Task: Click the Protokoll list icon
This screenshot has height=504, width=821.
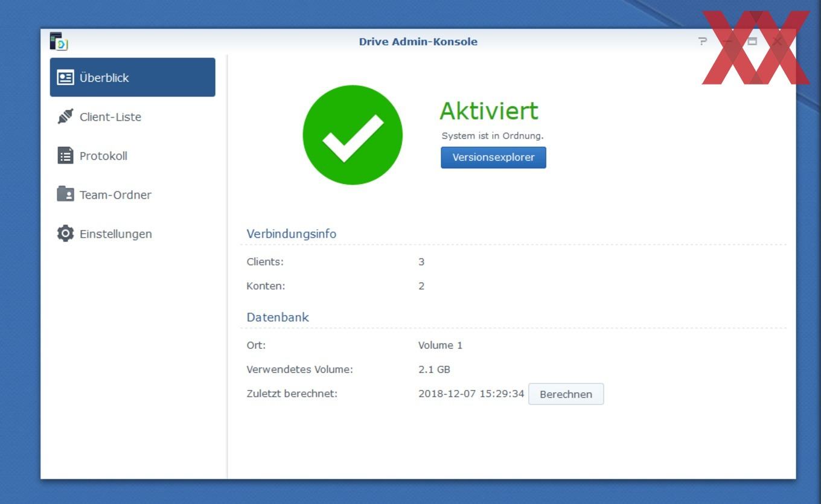Action: coord(65,156)
